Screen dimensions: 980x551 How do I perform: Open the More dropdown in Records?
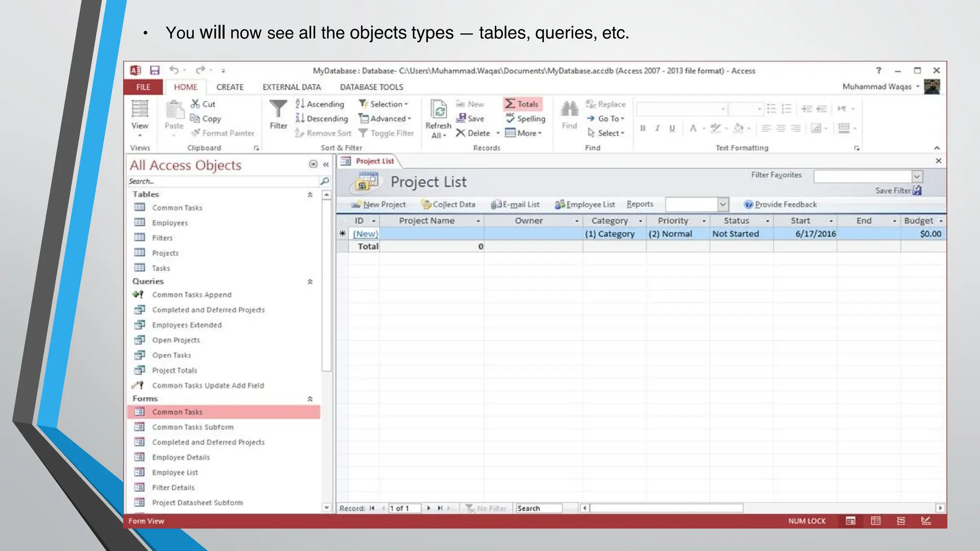(x=523, y=133)
